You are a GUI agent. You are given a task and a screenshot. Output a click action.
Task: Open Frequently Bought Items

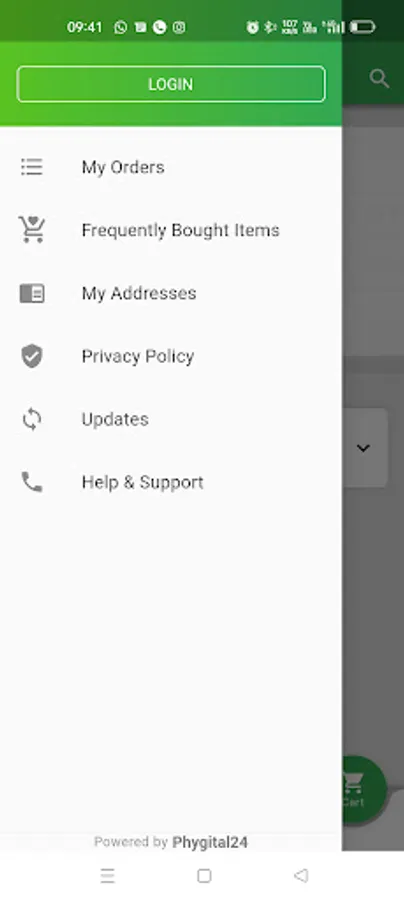(x=171, y=230)
